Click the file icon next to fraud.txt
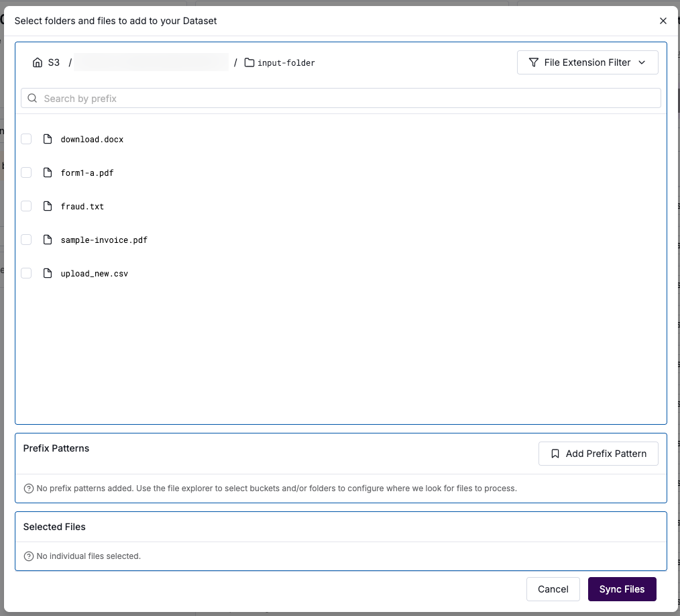The height and width of the screenshot is (616, 680). coord(47,206)
